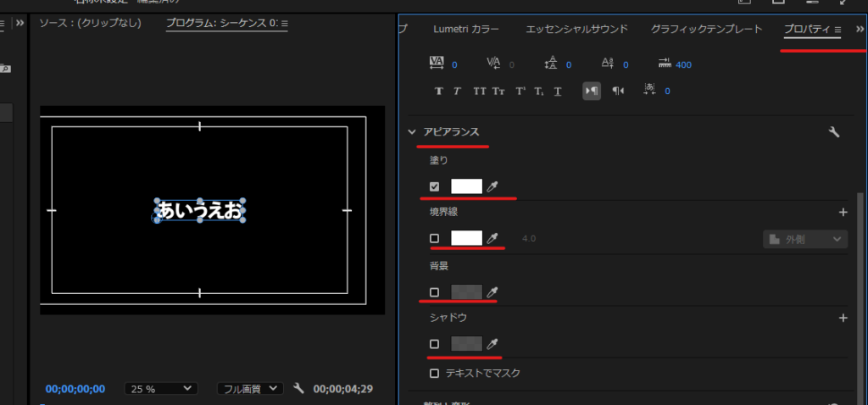
Task: Enable the テキストでマスク checkbox
Action: pyautogui.click(x=435, y=373)
